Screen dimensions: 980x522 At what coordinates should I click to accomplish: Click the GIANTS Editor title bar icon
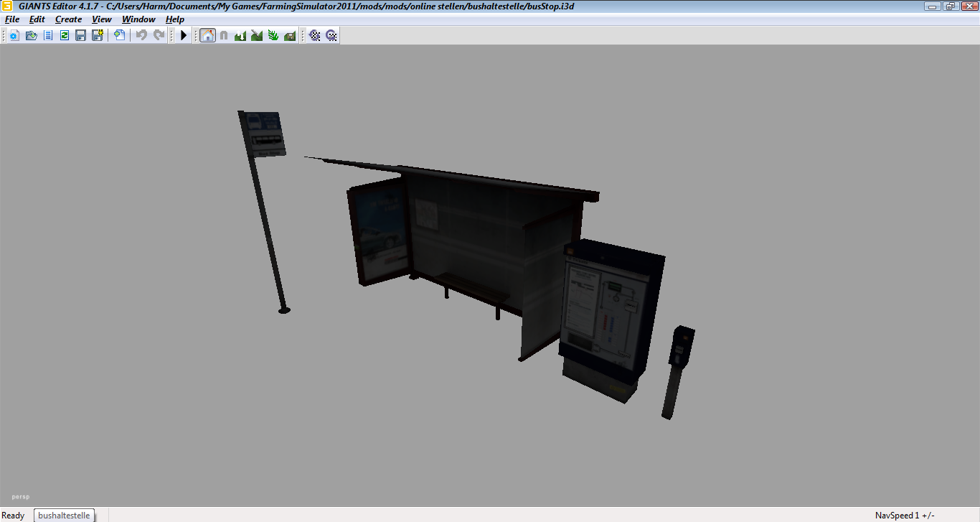point(7,6)
